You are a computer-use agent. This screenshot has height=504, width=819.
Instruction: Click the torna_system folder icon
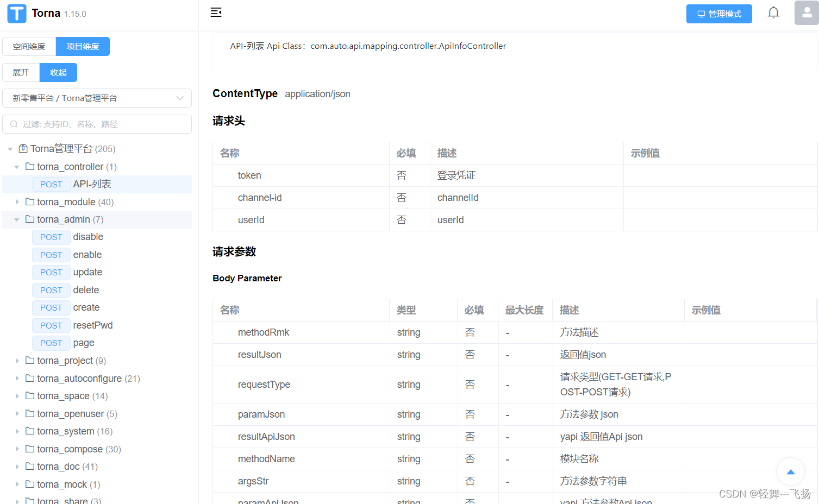pyautogui.click(x=30, y=431)
